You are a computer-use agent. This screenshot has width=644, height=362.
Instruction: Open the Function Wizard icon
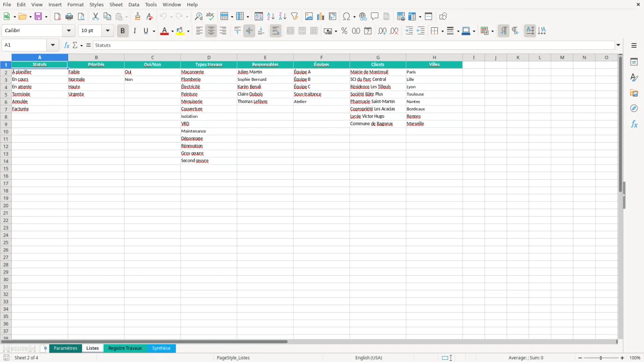(x=67, y=46)
